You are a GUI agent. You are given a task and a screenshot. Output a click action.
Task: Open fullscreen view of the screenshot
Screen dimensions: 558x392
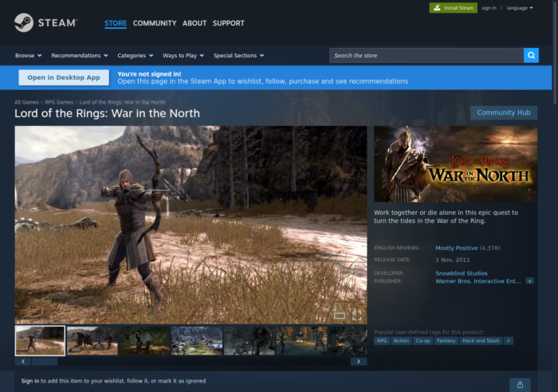357,316
